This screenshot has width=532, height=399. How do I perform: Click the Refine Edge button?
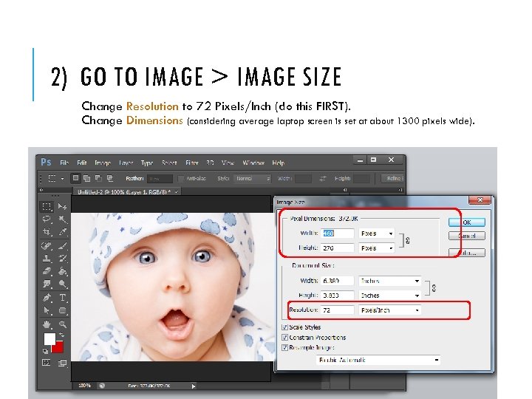click(392, 179)
